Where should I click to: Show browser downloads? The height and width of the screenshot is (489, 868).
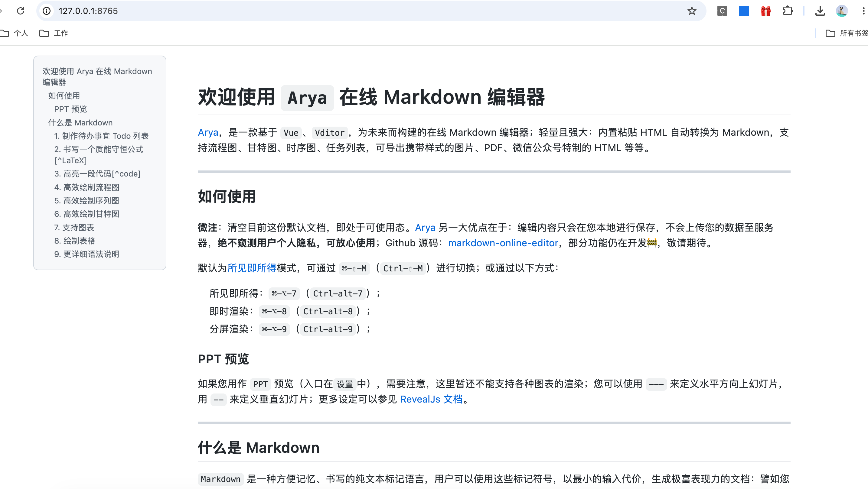(x=820, y=11)
